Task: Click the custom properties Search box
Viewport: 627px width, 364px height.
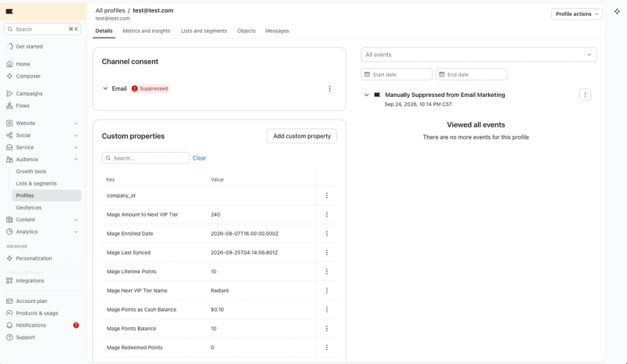Action: click(146, 158)
